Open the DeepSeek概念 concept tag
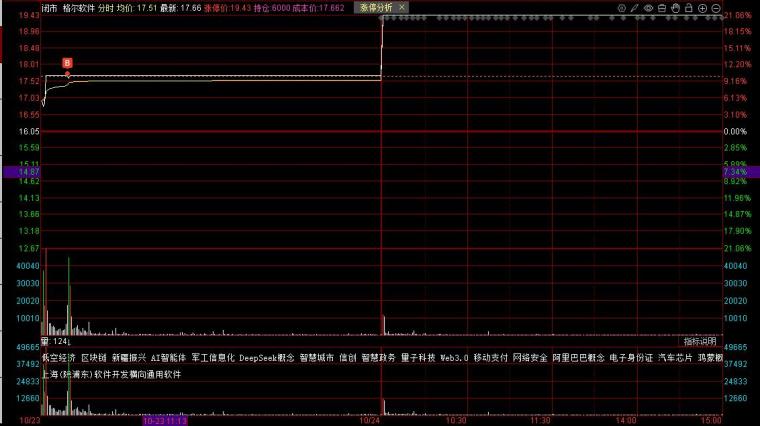This screenshot has width=760, height=426. point(266,356)
